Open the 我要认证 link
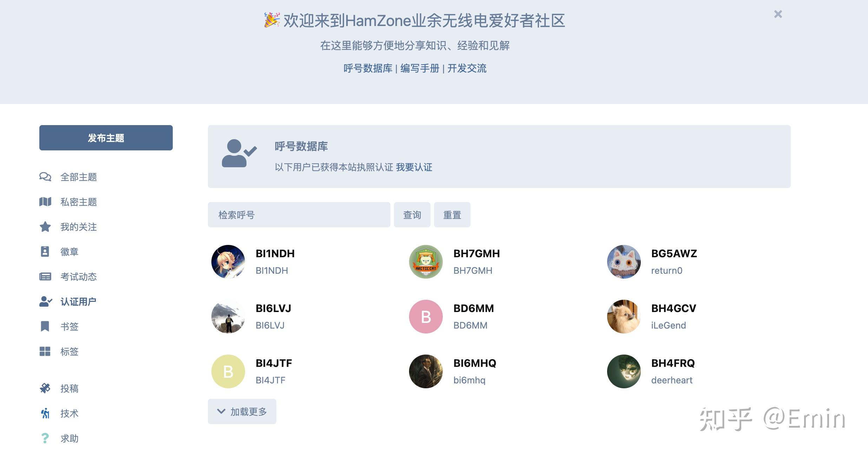868x454 pixels. click(x=414, y=167)
